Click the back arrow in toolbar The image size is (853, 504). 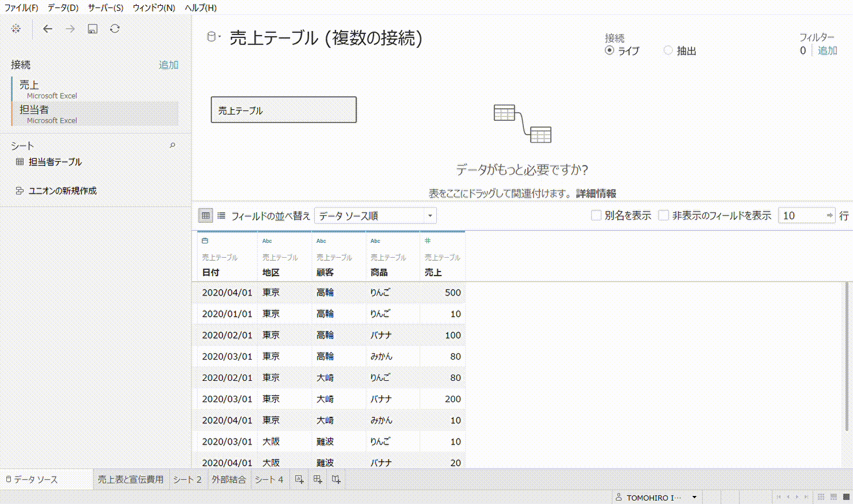pos(48,29)
